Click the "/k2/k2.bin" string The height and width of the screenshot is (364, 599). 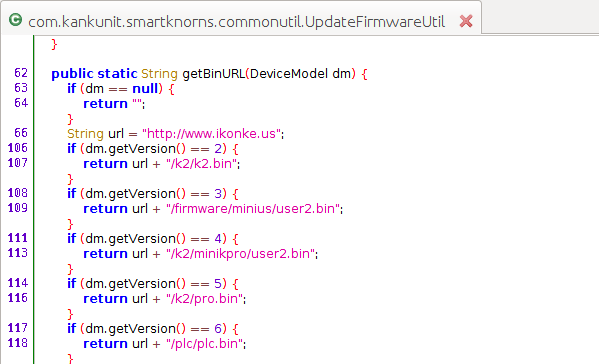[201, 164]
